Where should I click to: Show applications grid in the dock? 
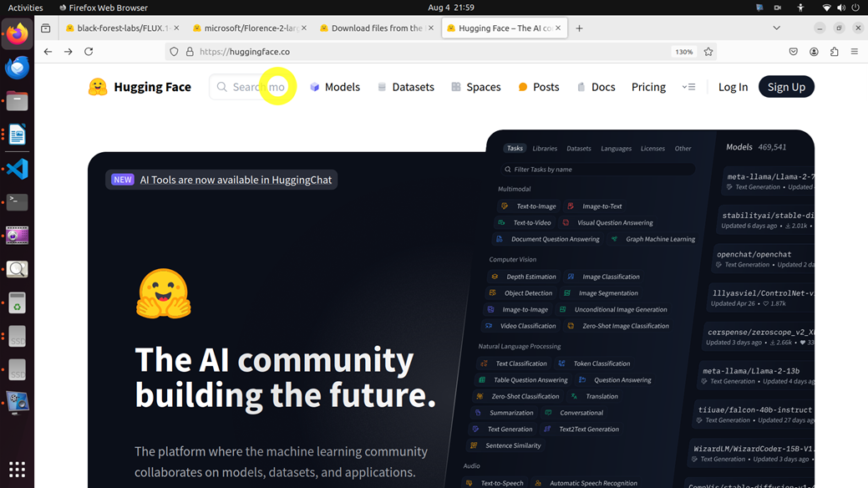pos(18,469)
